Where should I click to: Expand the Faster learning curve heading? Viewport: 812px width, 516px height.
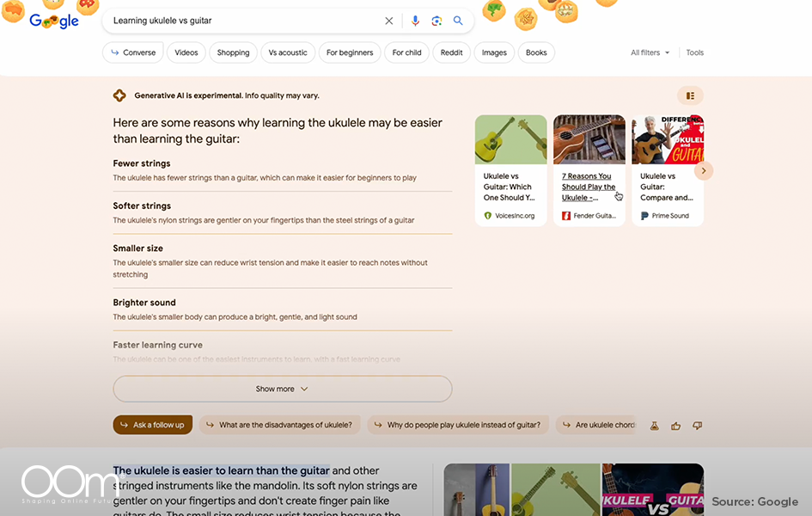click(158, 345)
